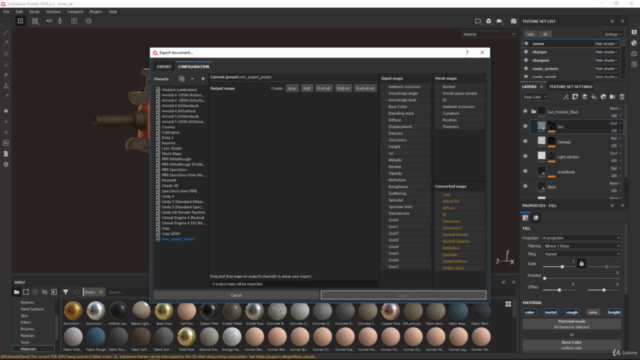Open the Plugins menu

[96, 12]
